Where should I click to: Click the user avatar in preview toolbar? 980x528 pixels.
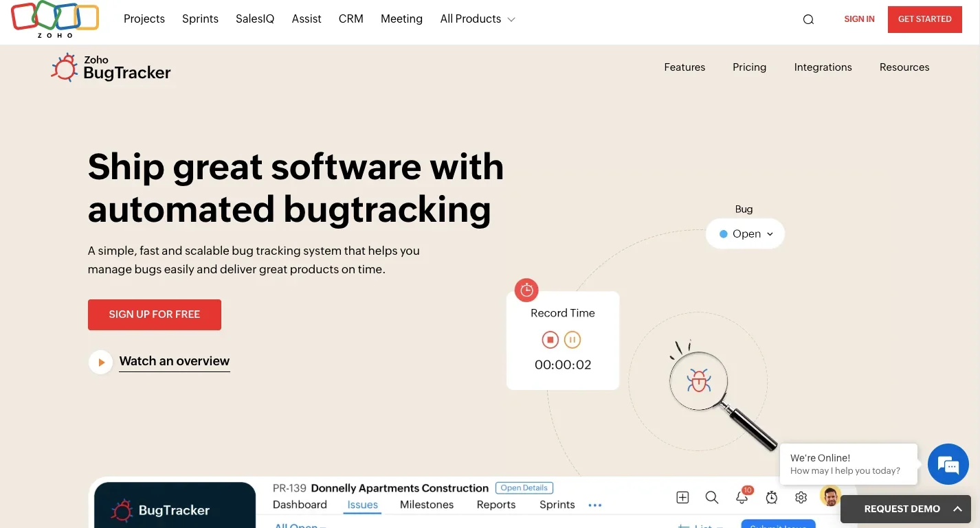830,496
